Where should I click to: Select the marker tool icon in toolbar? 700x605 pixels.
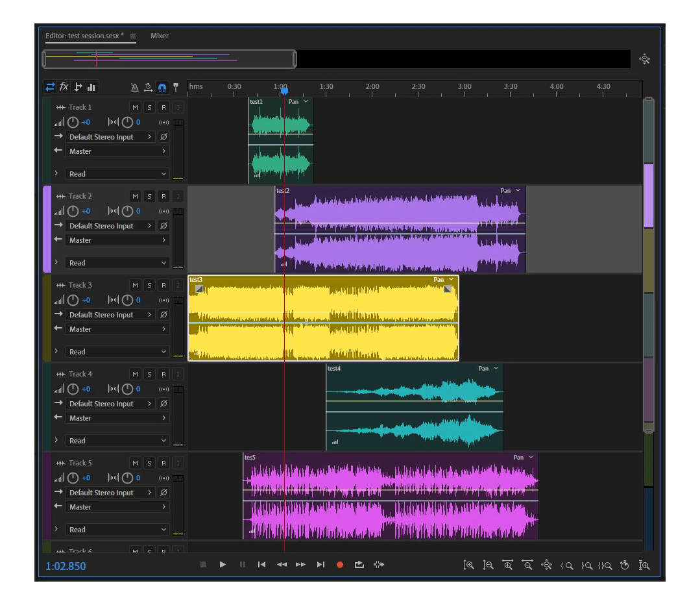[176, 86]
